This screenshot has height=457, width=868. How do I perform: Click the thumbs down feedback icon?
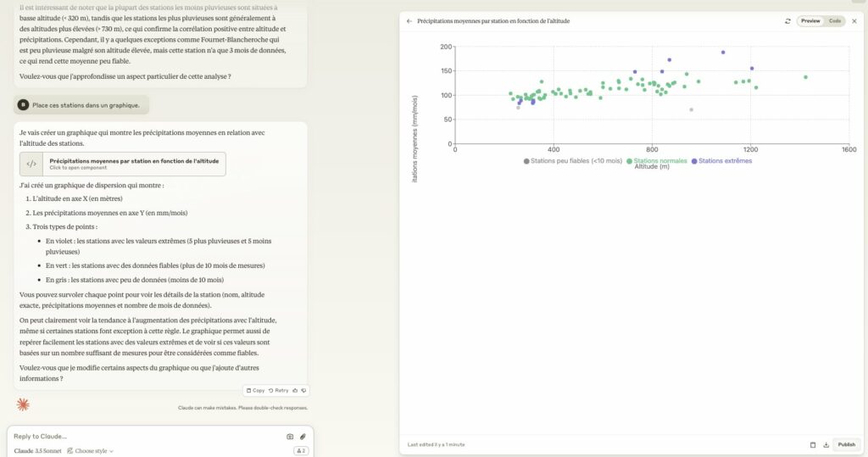pyautogui.click(x=303, y=391)
